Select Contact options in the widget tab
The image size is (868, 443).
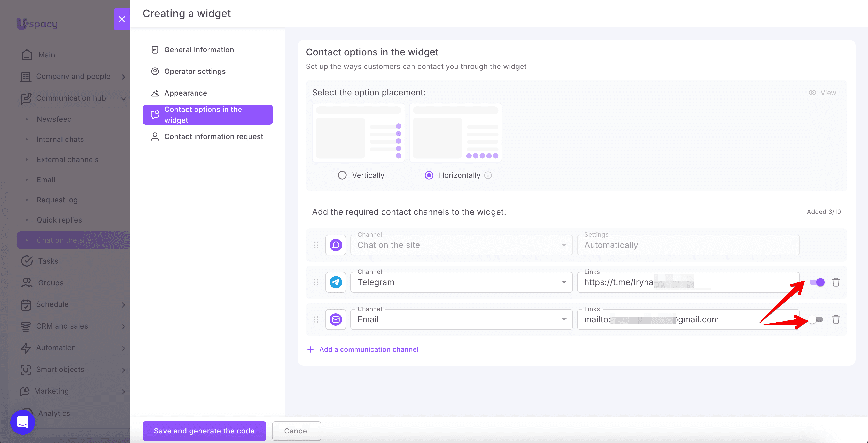pyautogui.click(x=207, y=115)
